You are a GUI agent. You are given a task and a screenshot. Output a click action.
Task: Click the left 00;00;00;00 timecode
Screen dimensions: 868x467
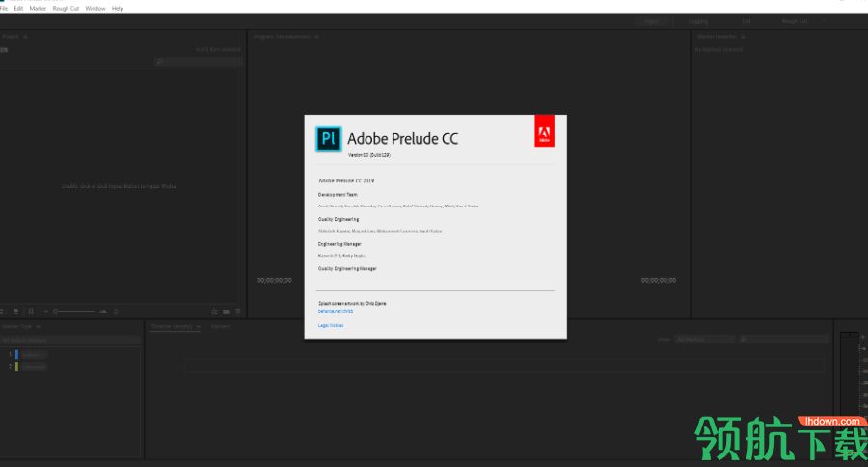[x=275, y=281]
